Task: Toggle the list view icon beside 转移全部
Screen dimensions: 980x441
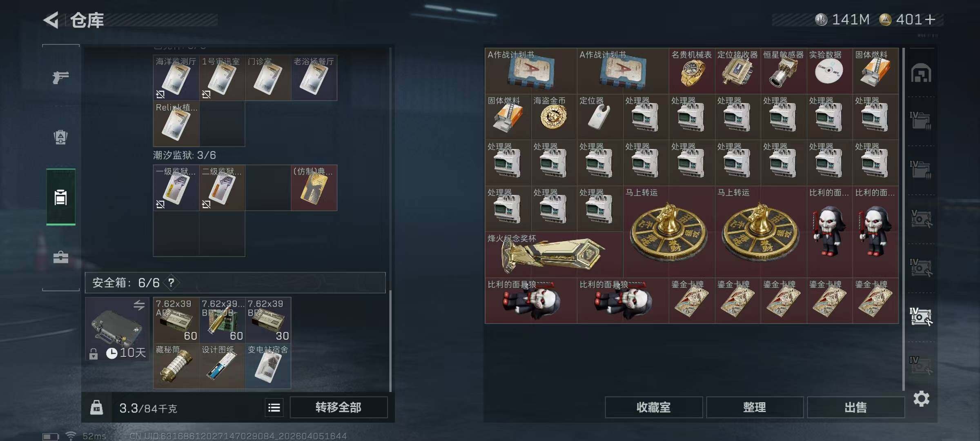Action: tap(274, 408)
